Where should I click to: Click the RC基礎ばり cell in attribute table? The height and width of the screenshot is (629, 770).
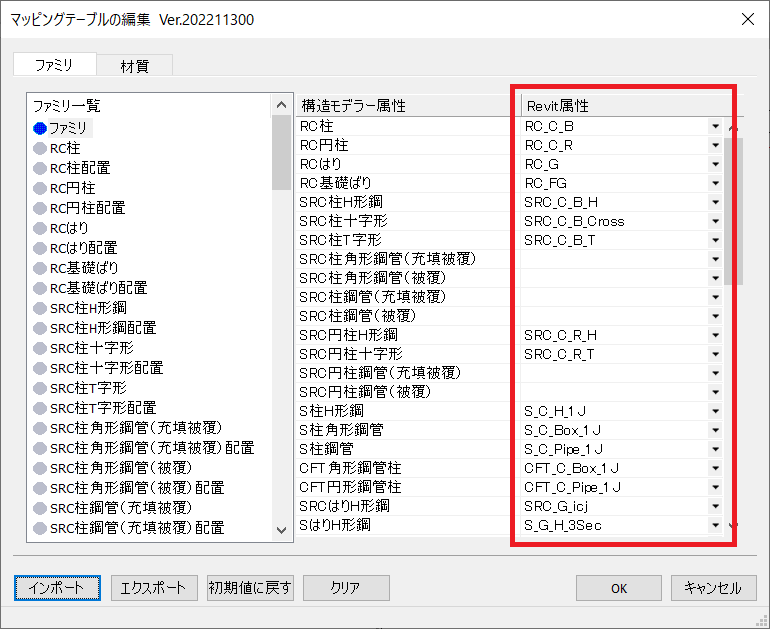coord(408,183)
